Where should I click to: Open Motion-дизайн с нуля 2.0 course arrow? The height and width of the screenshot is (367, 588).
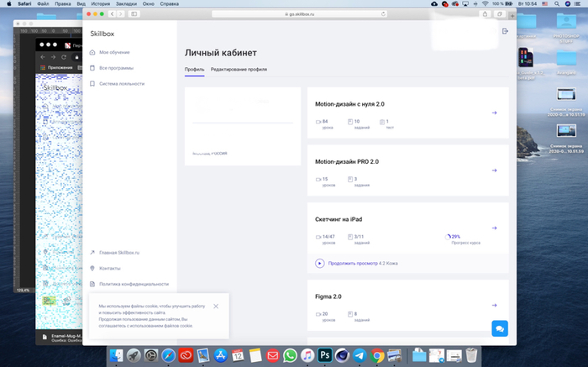click(x=494, y=113)
